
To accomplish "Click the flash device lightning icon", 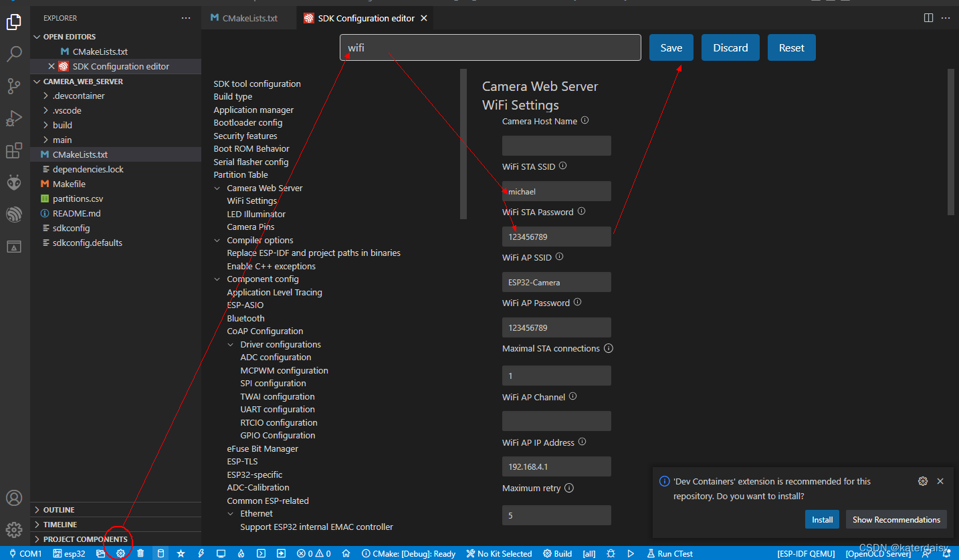I will click(x=201, y=553).
